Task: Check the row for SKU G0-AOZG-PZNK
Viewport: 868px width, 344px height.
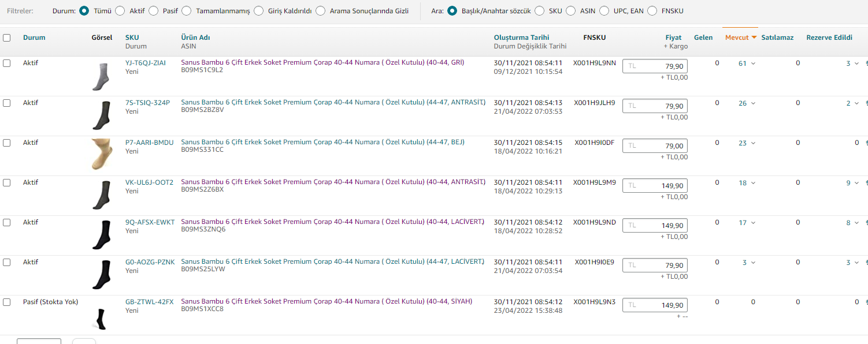Action: [x=7, y=262]
